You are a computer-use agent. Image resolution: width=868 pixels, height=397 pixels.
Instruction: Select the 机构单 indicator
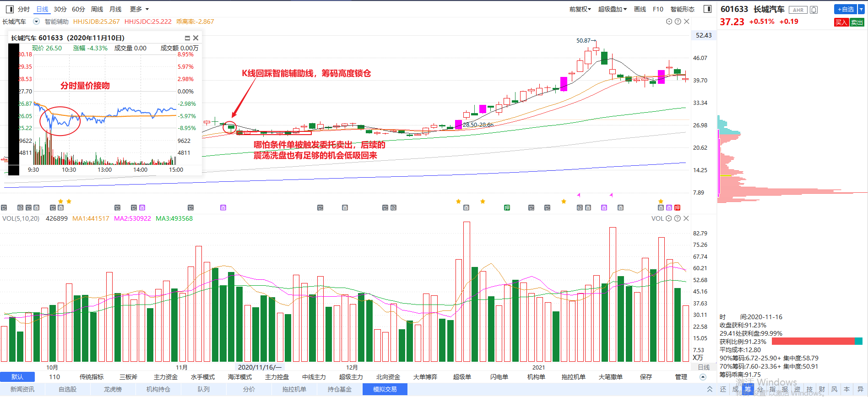pos(536,377)
